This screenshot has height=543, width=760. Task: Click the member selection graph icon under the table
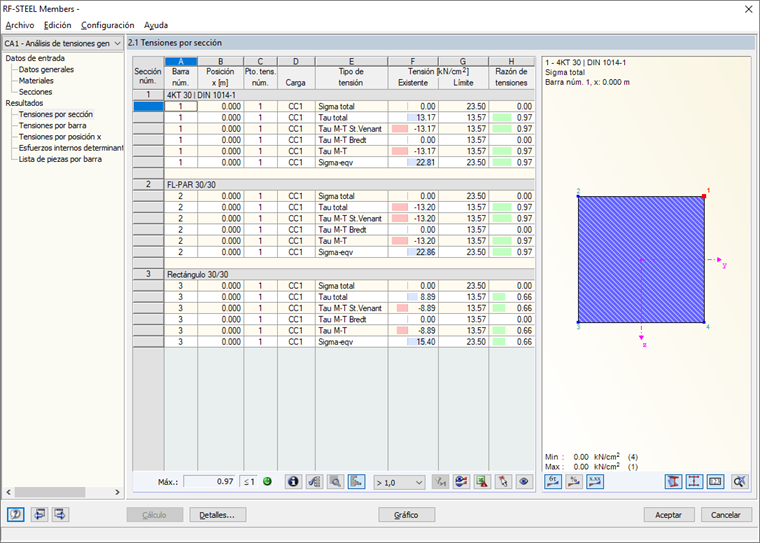314,482
